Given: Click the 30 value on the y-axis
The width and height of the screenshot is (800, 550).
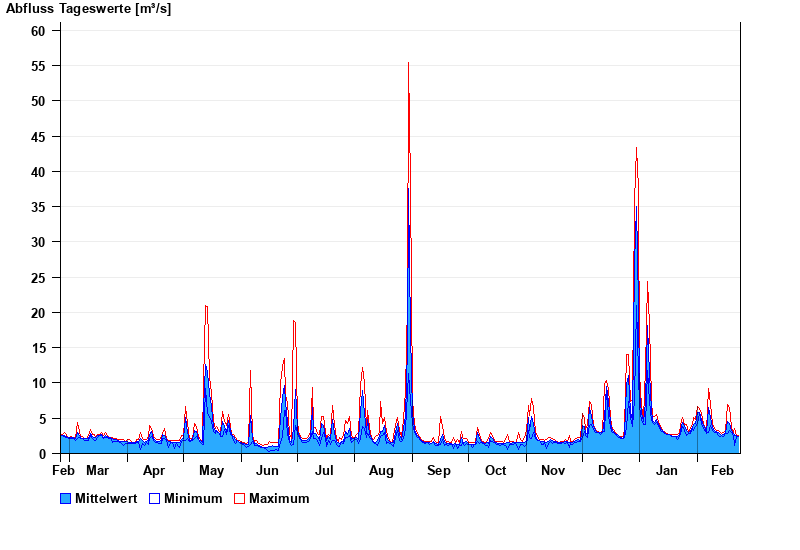Looking at the screenshot, I should tap(38, 242).
